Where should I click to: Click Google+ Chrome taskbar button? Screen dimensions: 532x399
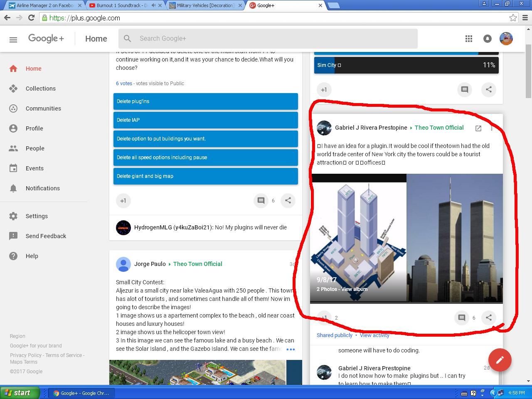pyautogui.click(x=81, y=393)
